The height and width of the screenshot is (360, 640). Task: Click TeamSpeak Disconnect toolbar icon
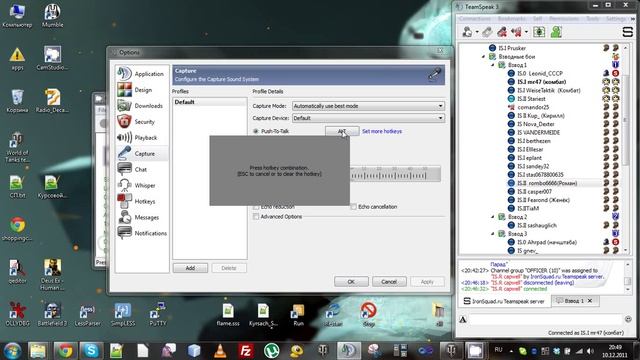487,32
